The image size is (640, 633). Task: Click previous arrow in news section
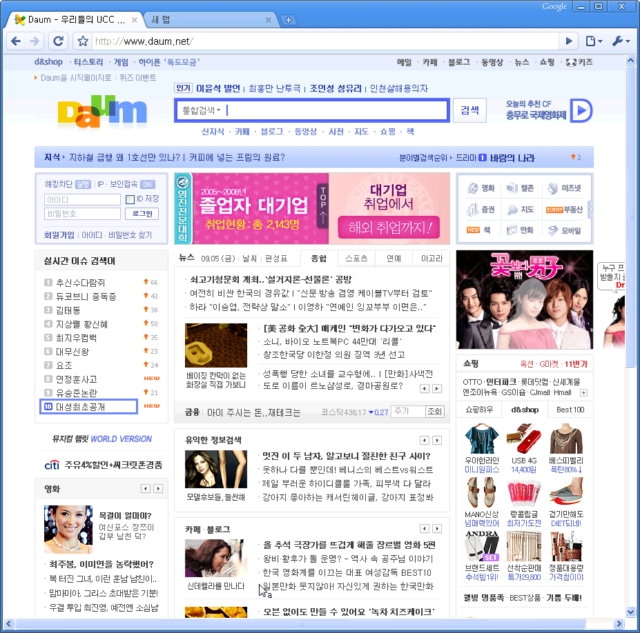click(x=424, y=389)
